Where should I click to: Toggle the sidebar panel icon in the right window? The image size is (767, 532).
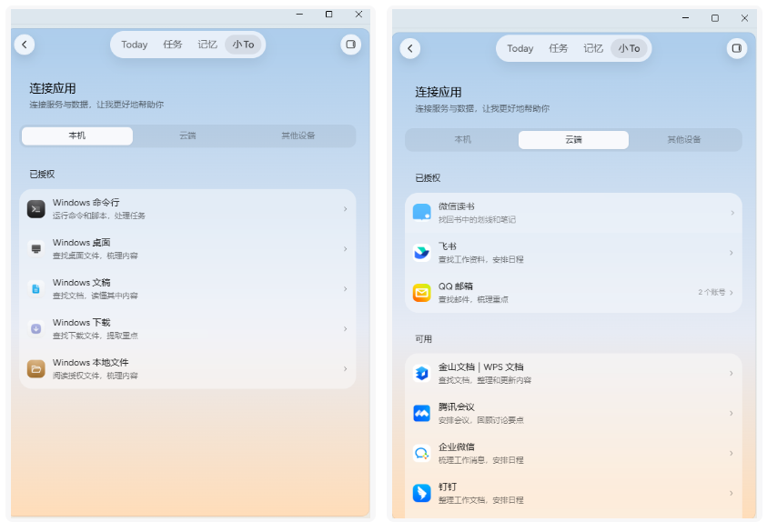[x=737, y=48]
